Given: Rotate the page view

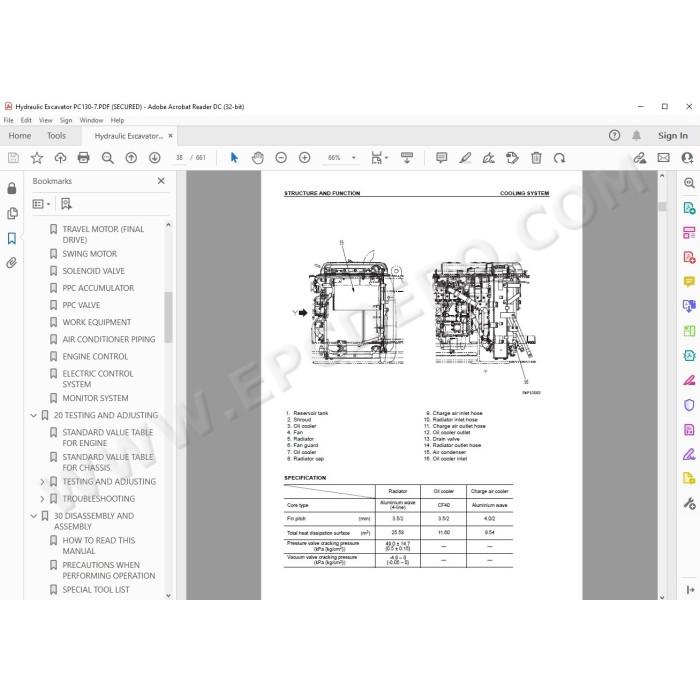Looking at the screenshot, I should (x=559, y=158).
